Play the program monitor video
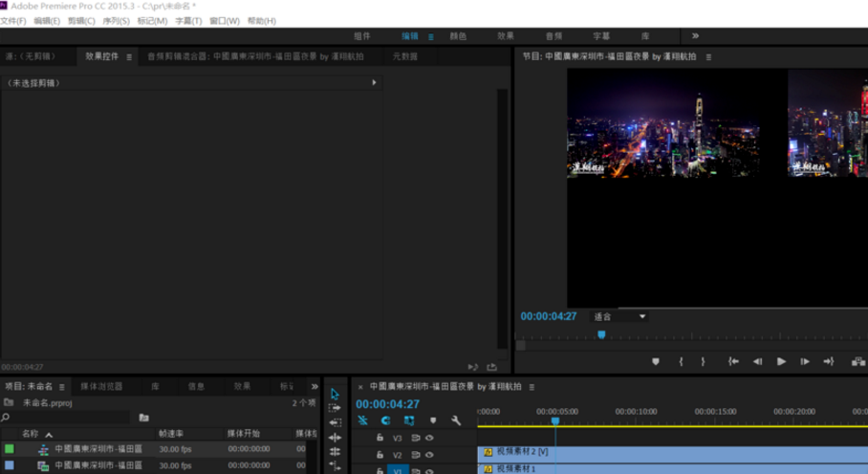 781,361
